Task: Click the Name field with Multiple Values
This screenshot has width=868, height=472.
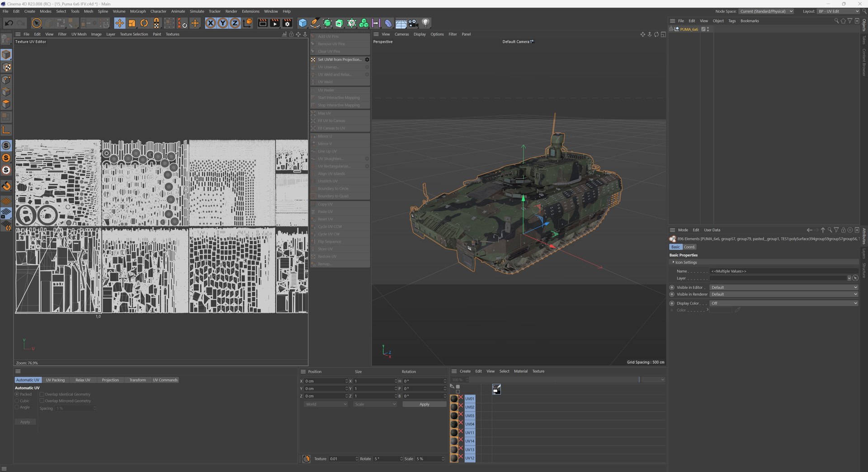Action: 783,271
